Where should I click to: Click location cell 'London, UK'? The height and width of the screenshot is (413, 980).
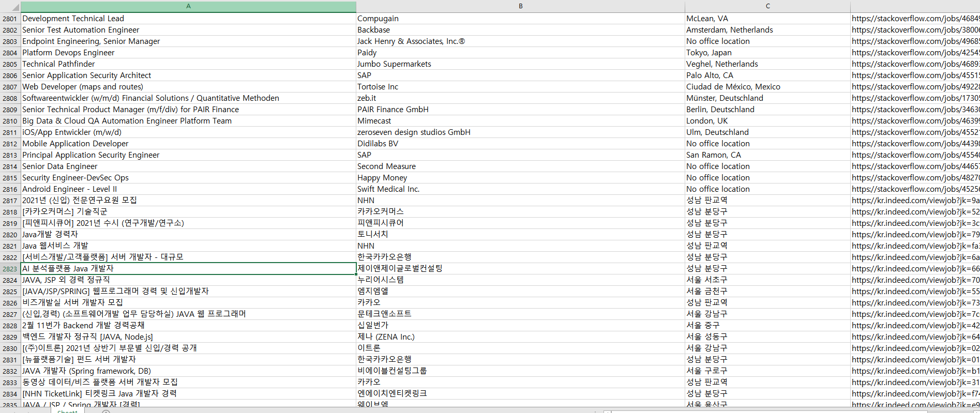(767, 121)
